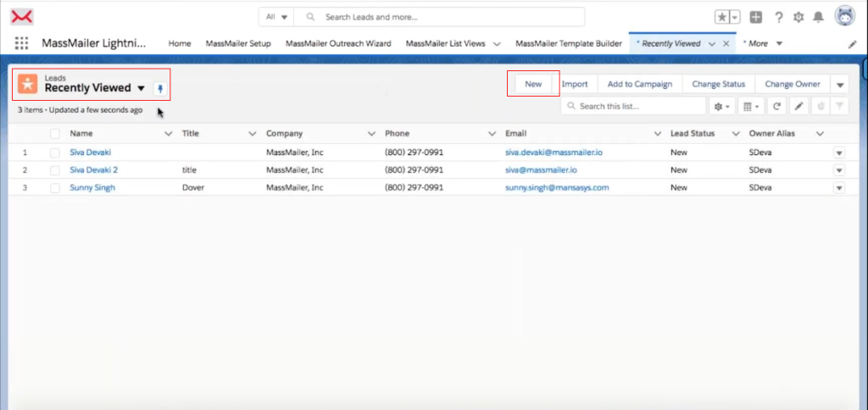Open list view controls gear
Viewport: 868px width, 410px height.
click(722, 106)
